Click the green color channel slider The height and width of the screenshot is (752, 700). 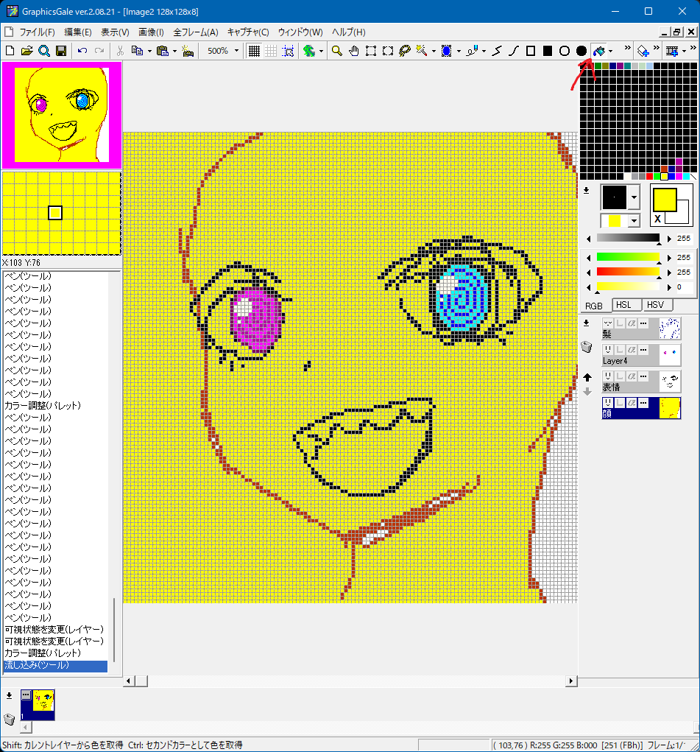628,257
